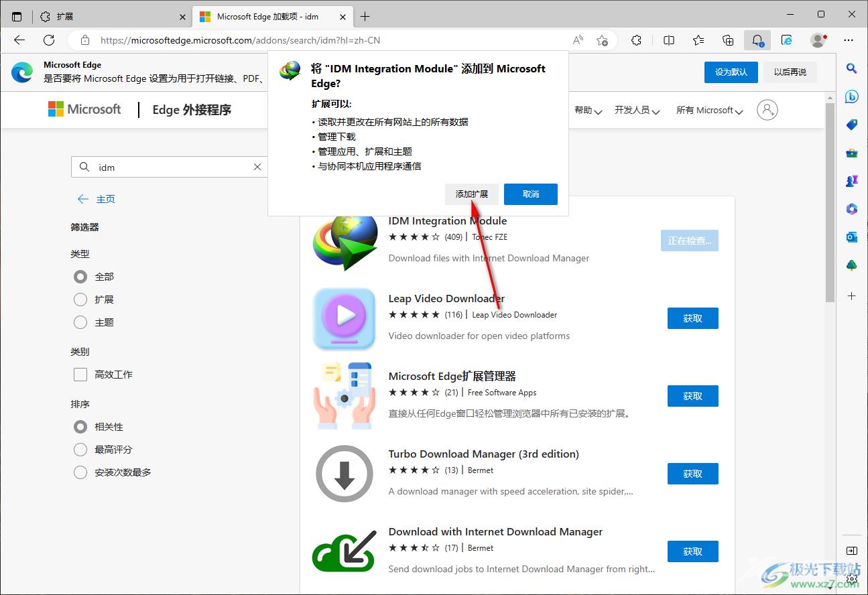Image resolution: width=868 pixels, height=595 pixels.
Task: Open the shopping tag sidebar icon
Action: (851, 125)
